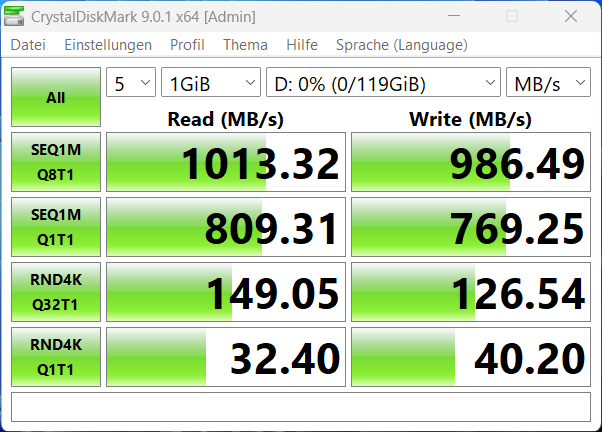Open the Einstellungen menu
Screen dimensions: 602x432
pyautogui.click(x=108, y=45)
